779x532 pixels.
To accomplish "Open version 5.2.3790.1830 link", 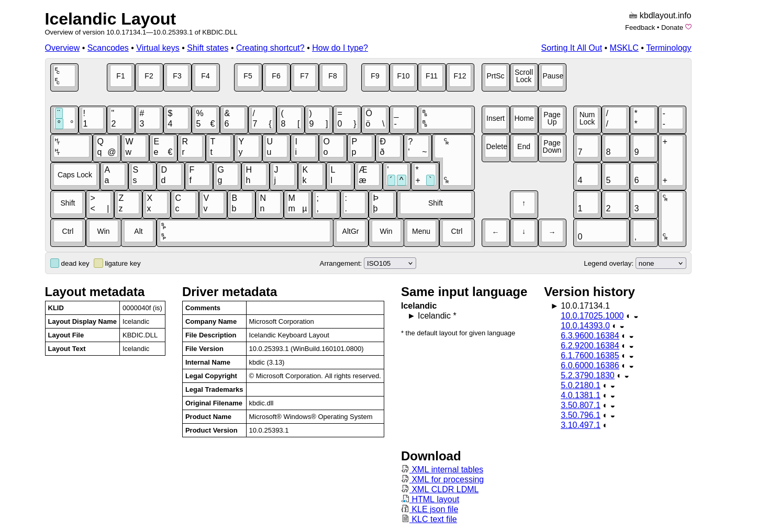I will (x=587, y=376).
